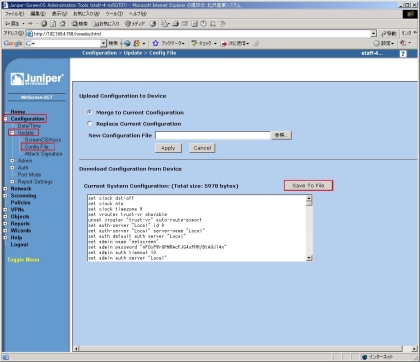Click the Refresh page icon
420x362 pixels.
click(53, 24)
